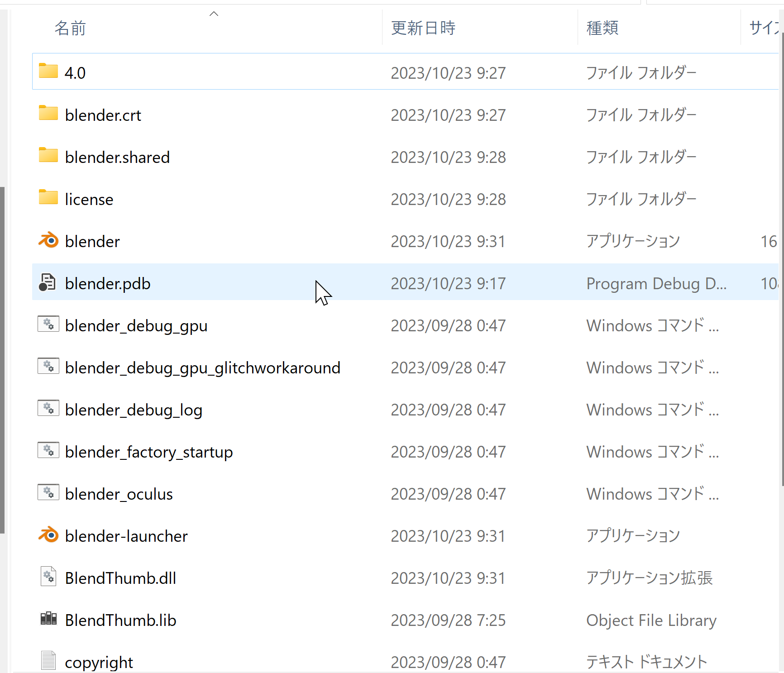Screen dimensions: 784x673
Task: Select the blender_debug_gpu_glitchworkaround file name
Action: click(x=203, y=368)
